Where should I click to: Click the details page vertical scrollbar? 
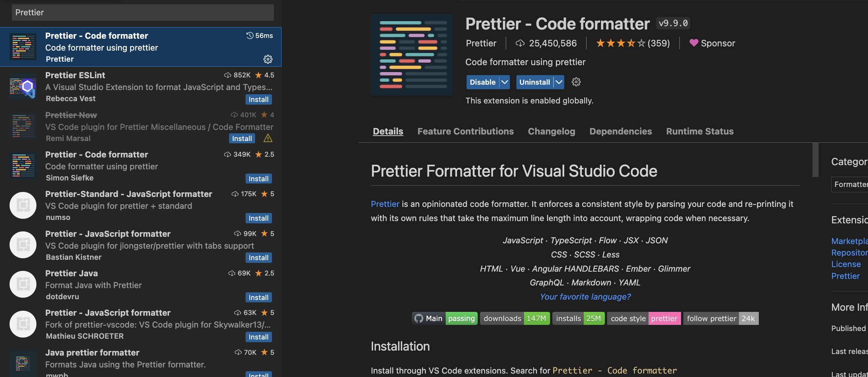815,160
